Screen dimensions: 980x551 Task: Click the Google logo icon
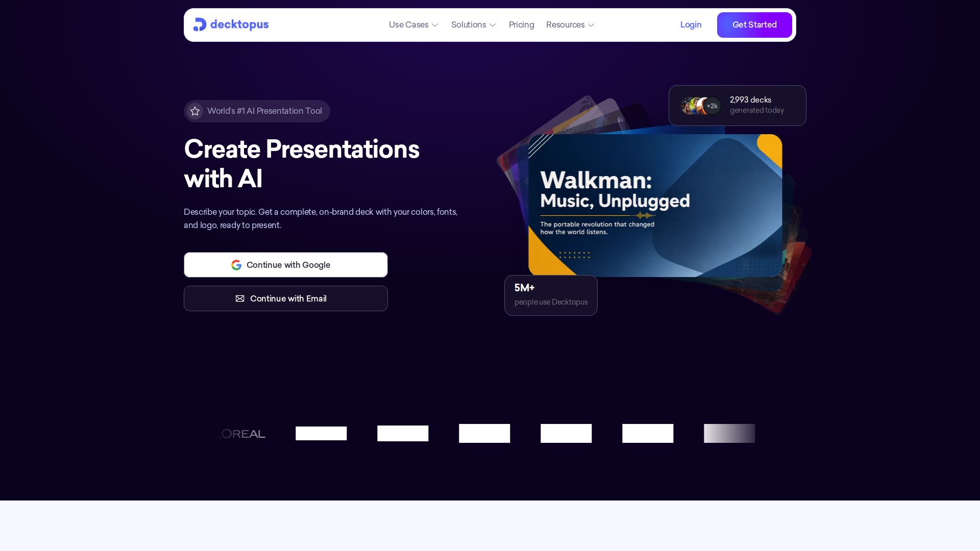point(236,265)
